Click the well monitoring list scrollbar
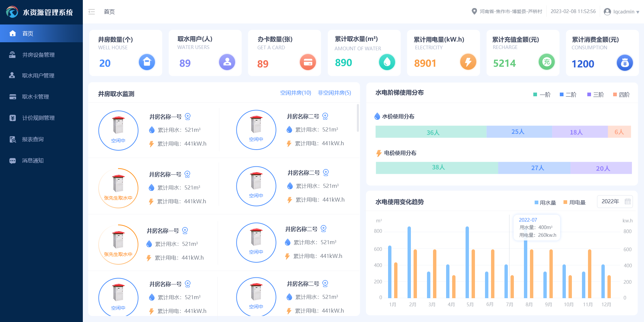 pyautogui.click(x=358, y=118)
